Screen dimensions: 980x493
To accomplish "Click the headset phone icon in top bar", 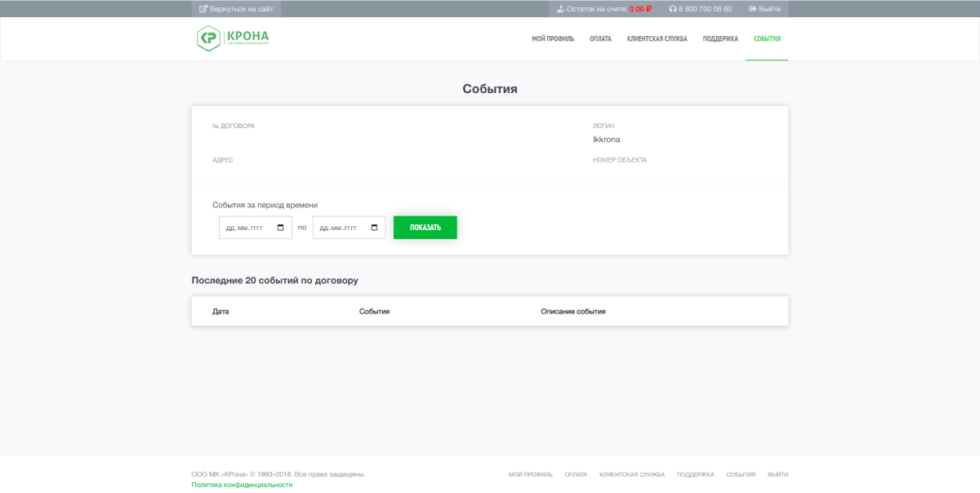I will point(672,9).
